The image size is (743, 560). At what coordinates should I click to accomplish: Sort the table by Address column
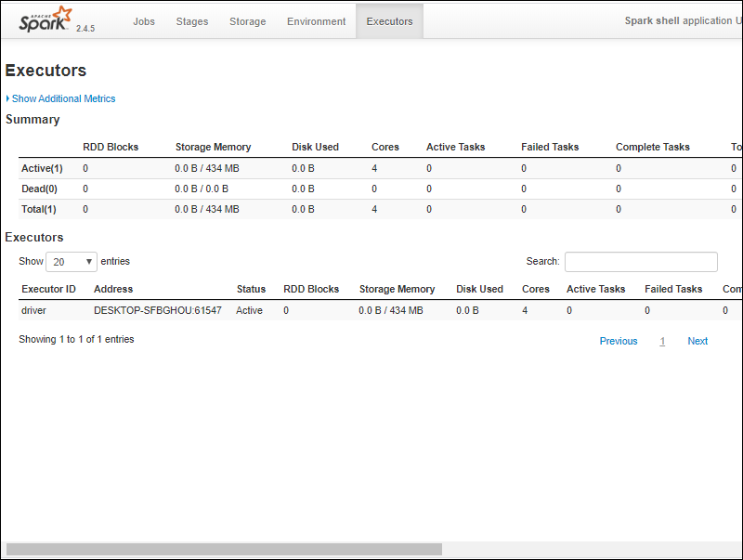click(x=112, y=289)
